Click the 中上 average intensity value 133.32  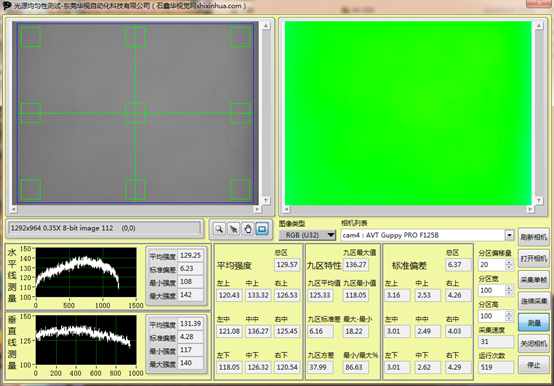pyautogui.click(x=258, y=295)
